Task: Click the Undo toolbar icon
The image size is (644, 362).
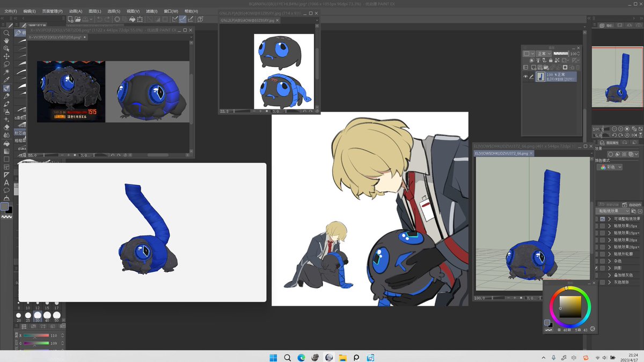Action: pos(99,19)
